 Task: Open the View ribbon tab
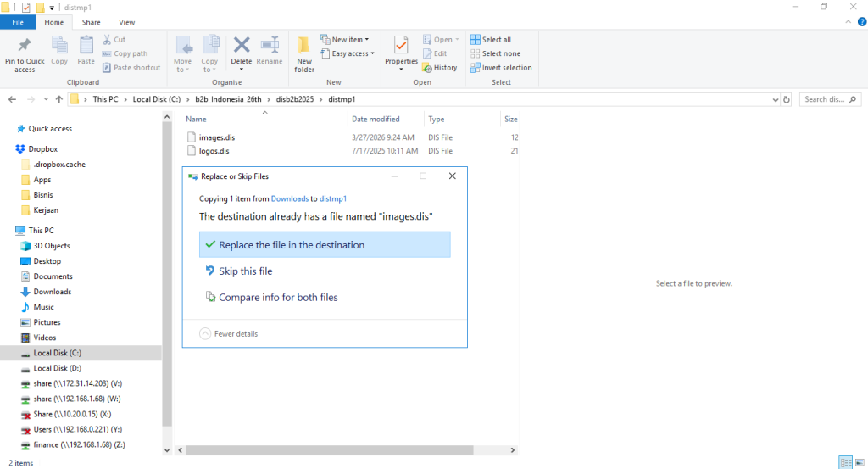click(126, 22)
